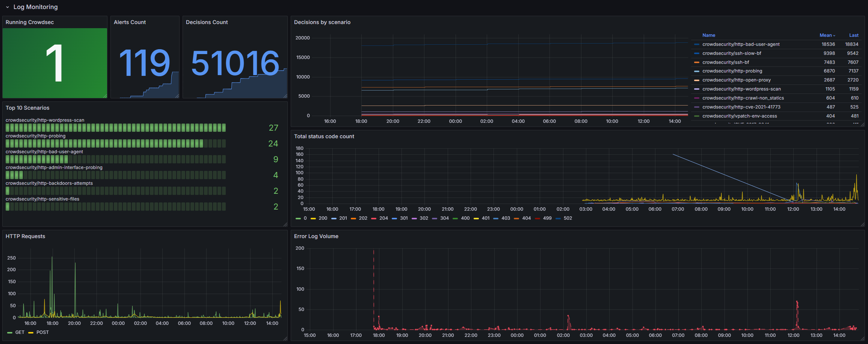Click the green GET line icon

point(9,332)
